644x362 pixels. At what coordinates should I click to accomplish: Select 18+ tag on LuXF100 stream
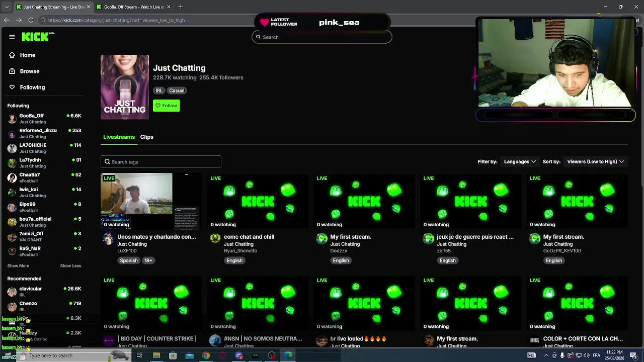(x=148, y=260)
